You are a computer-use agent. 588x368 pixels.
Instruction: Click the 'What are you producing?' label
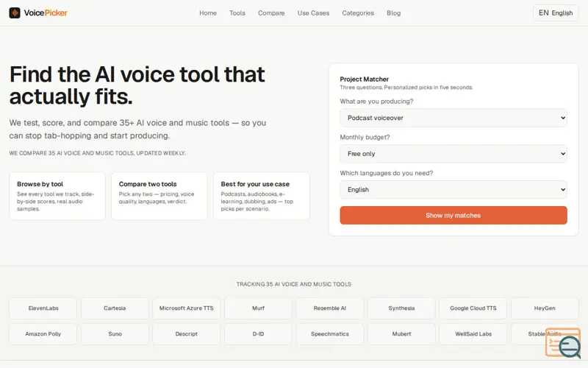tap(376, 102)
